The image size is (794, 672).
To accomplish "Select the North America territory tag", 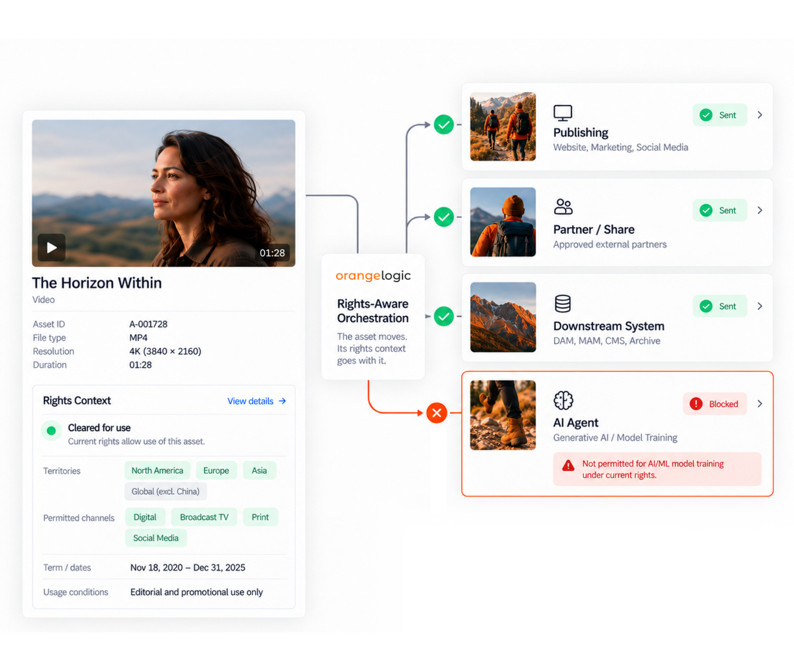I will point(157,470).
